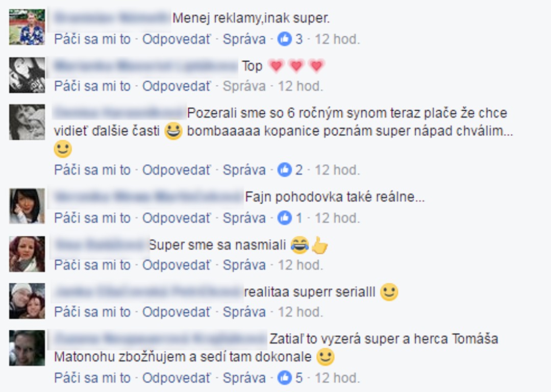Screen dimensions: 551x392
Task: Like the Tomáš Matonoha comment
Action: [x=92, y=378]
